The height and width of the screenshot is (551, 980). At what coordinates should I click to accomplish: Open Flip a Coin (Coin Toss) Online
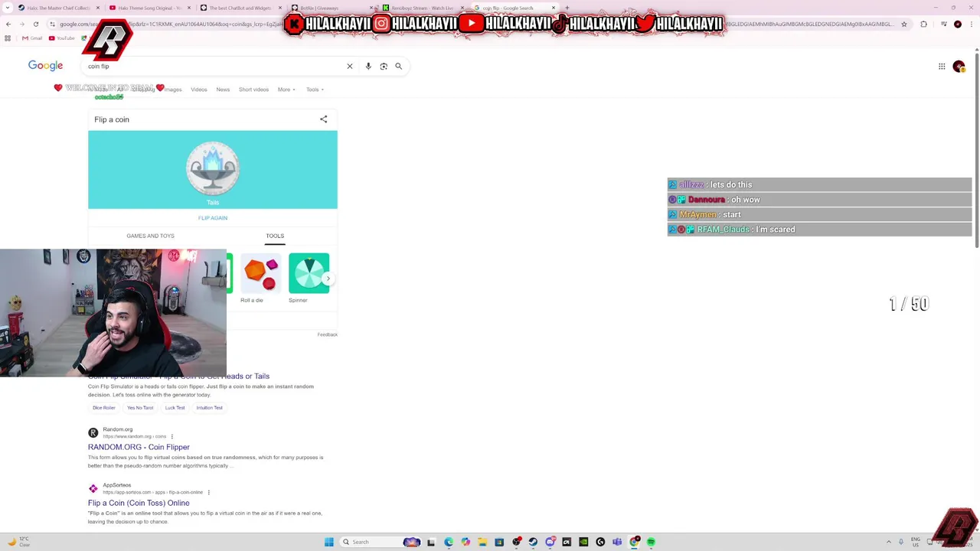coord(139,503)
